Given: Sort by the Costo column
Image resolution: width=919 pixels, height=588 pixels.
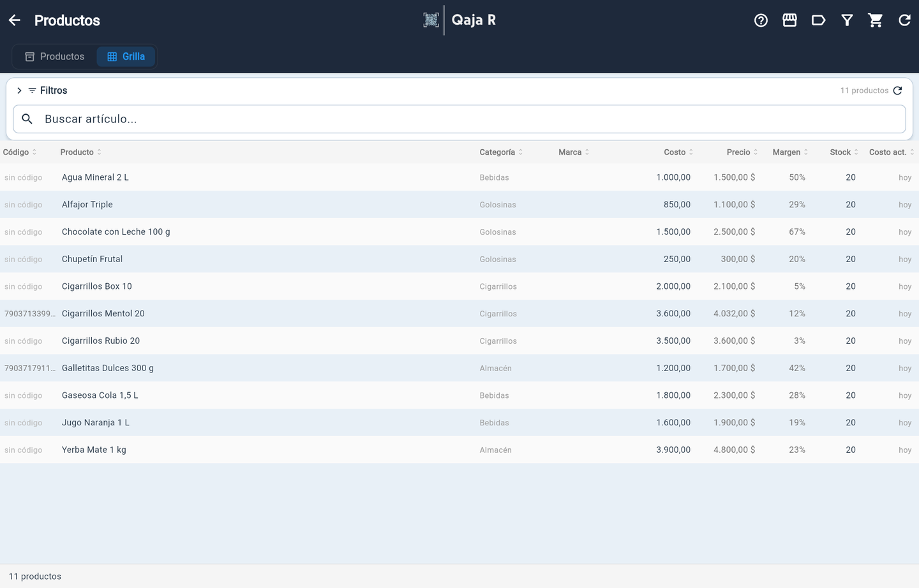Looking at the screenshot, I should point(678,152).
